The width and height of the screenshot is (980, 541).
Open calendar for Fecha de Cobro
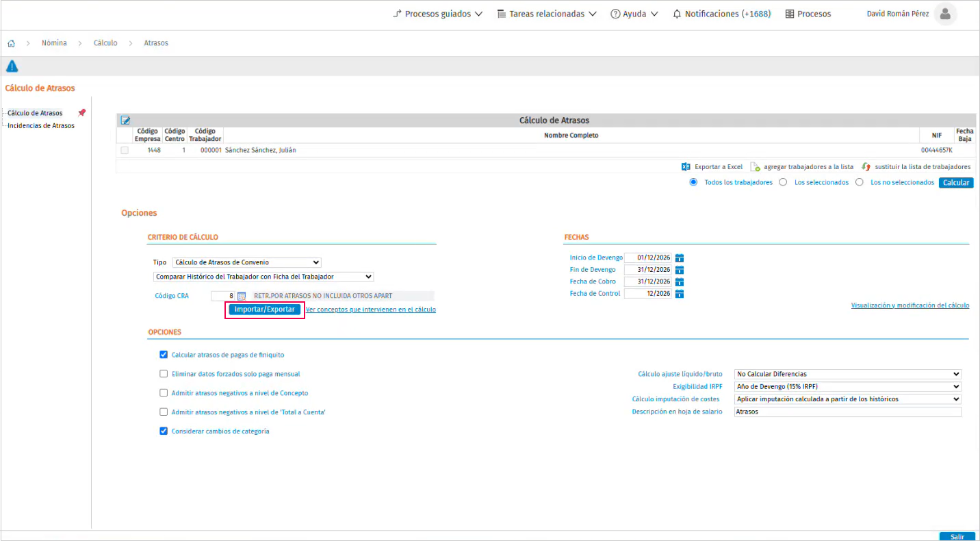(680, 281)
